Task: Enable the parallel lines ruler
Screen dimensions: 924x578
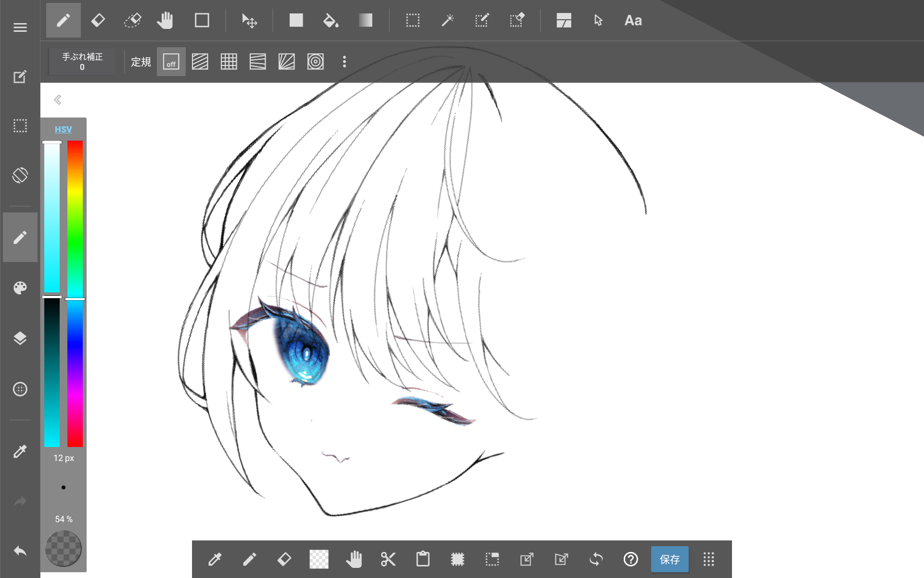Action: click(x=200, y=62)
